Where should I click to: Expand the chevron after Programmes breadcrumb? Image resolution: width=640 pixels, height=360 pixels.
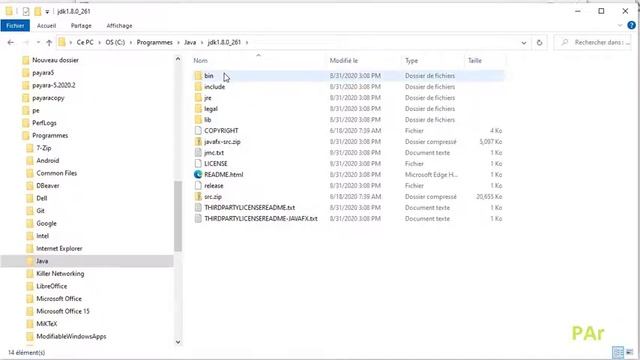(178, 42)
